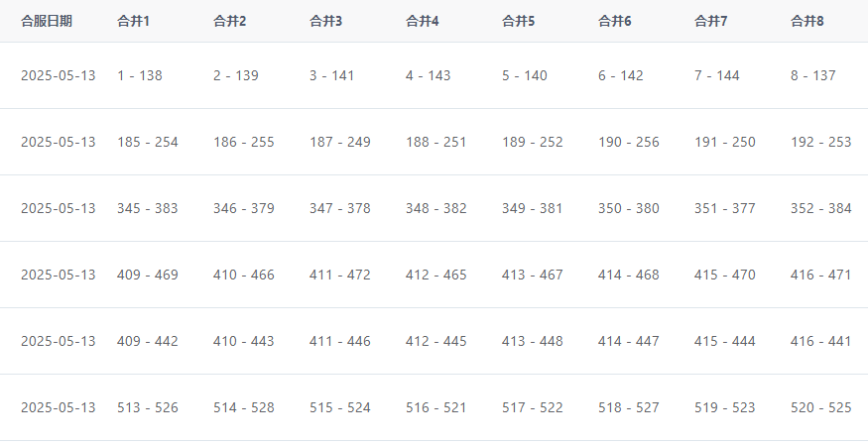Screen dimensions: 868x444
Task: Click cell 409 - 469
Action: click(x=148, y=275)
